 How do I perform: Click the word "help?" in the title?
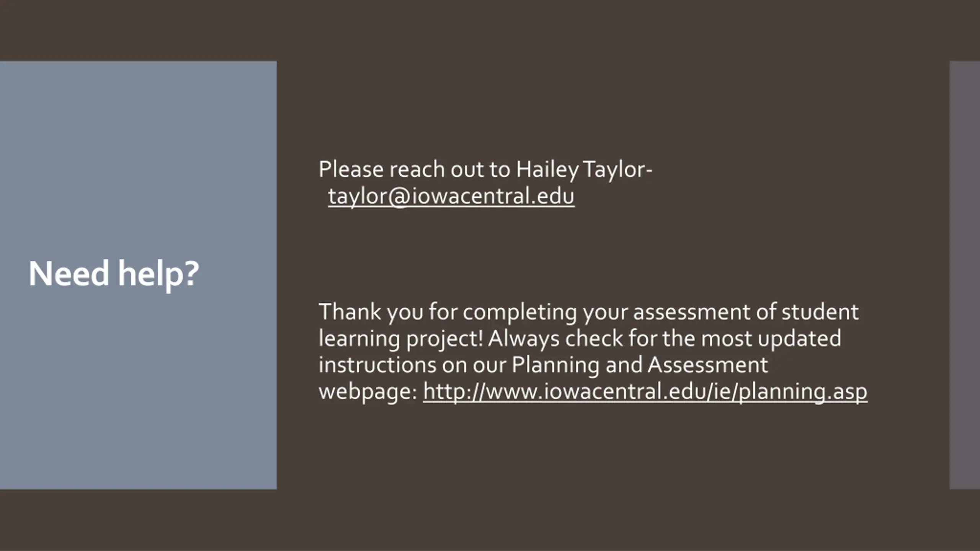pyautogui.click(x=158, y=275)
